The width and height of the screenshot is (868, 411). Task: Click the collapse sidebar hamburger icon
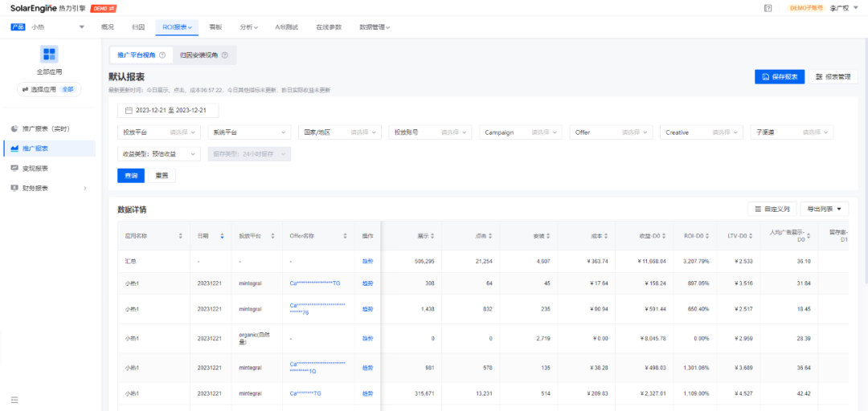tap(14, 400)
